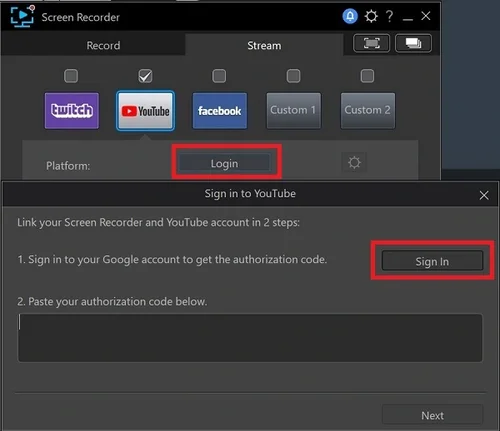Screen dimensions: 500x431
Task: Tick the Custom 1 checkbox
Action: 293,76
